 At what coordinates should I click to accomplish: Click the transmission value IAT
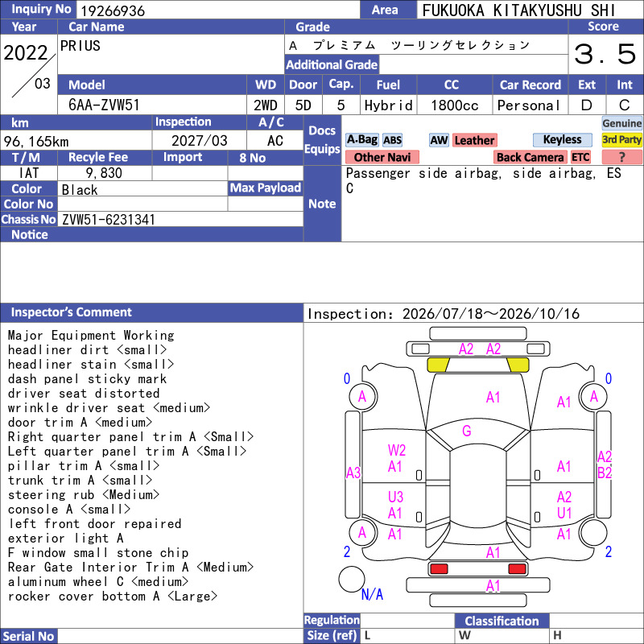point(29,173)
